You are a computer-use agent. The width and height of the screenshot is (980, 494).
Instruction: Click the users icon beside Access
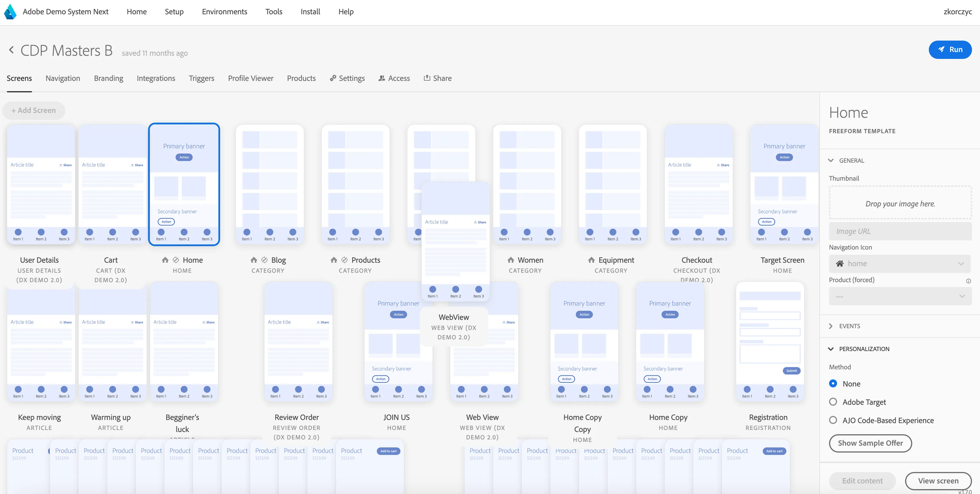tap(382, 78)
